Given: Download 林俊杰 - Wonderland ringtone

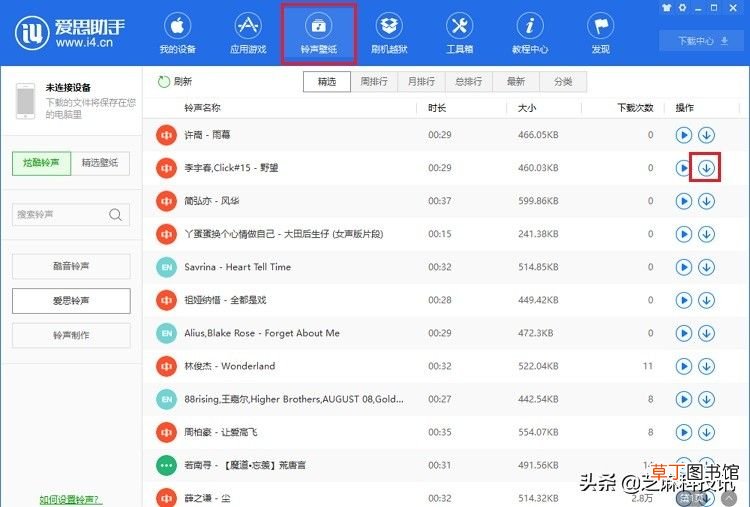Looking at the screenshot, I should click(706, 366).
